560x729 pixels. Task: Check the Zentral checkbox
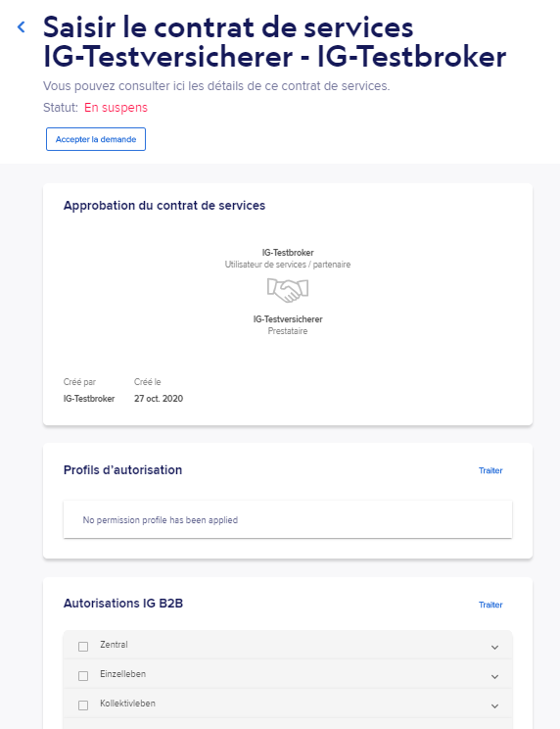click(x=83, y=647)
